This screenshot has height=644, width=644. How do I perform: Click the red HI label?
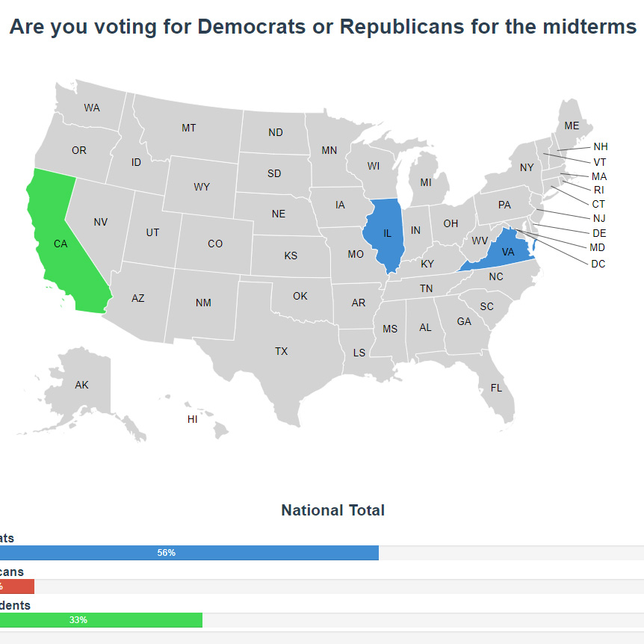193,419
